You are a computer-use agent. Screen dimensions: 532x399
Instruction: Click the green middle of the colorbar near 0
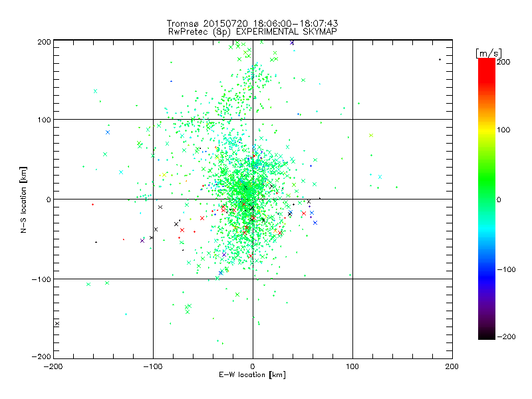[487, 199]
